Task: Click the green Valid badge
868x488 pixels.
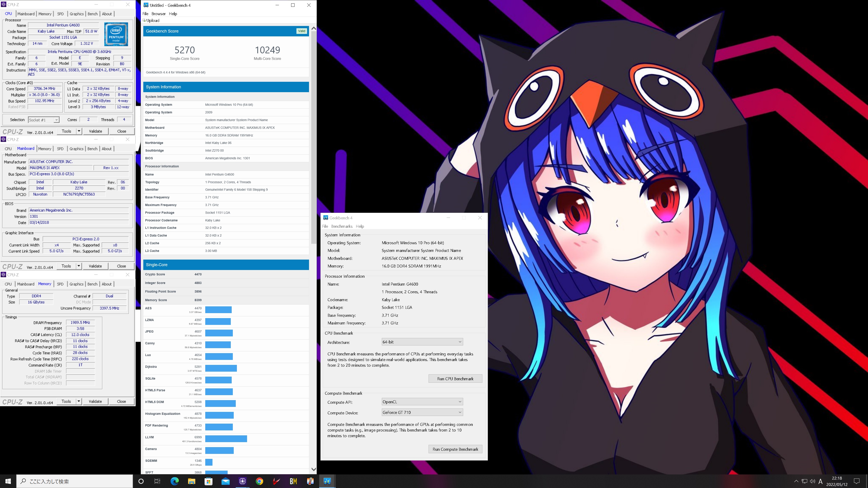Action: click(x=302, y=31)
